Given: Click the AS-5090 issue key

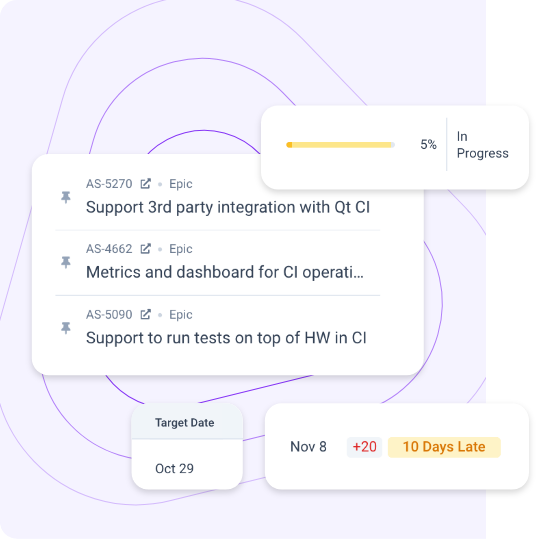Looking at the screenshot, I should 109,315.
